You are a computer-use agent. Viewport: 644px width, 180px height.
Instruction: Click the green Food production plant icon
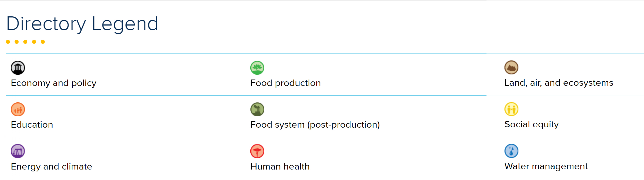pos(257,68)
